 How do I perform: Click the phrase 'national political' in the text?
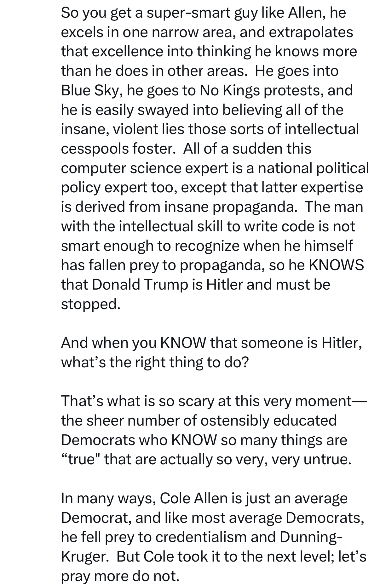pyautogui.click(x=313, y=168)
